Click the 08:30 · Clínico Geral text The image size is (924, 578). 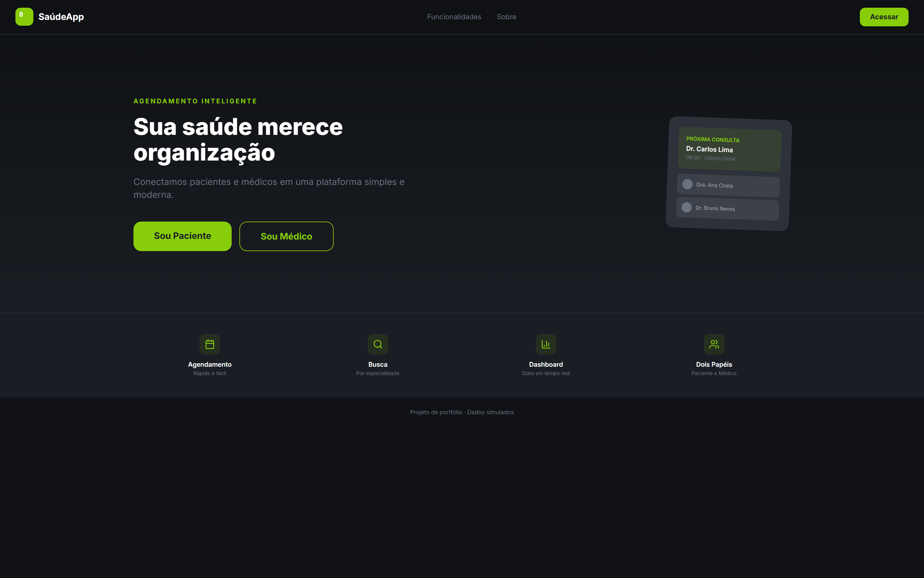pyautogui.click(x=710, y=158)
